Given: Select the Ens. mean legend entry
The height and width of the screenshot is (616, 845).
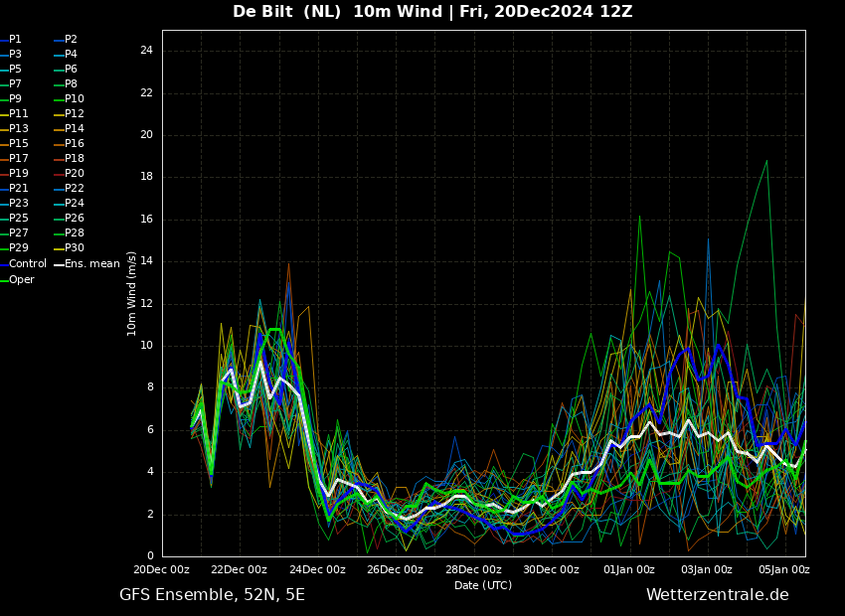Looking at the screenshot, I should (92, 264).
